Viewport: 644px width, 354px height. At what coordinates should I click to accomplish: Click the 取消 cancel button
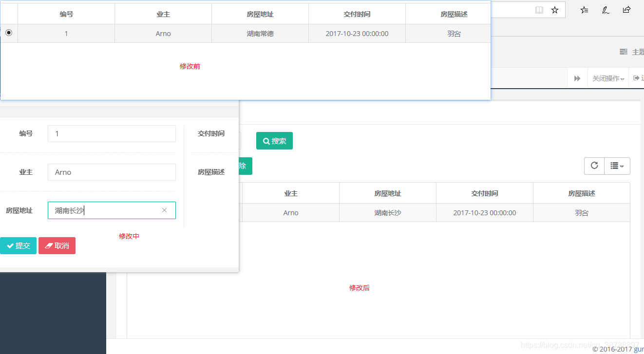pyautogui.click(x=57, y=246)
